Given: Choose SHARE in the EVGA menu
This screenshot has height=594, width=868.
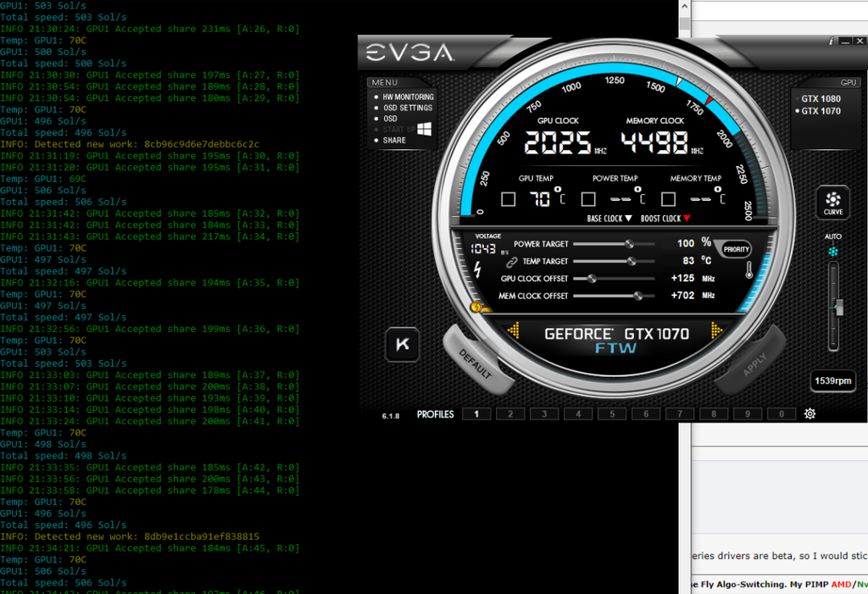Looking at the screenshot, I should (x=394, y=140).
